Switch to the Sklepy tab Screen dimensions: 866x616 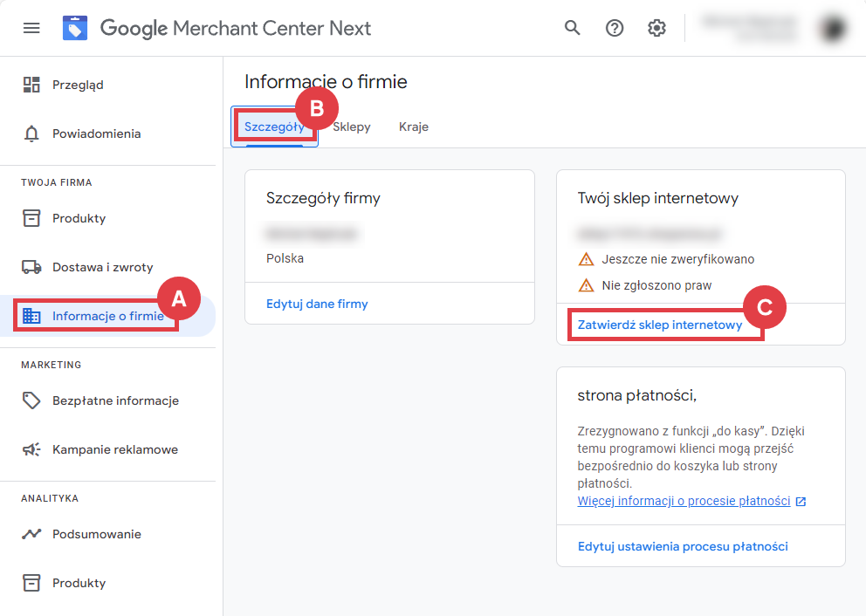point(351,127)
